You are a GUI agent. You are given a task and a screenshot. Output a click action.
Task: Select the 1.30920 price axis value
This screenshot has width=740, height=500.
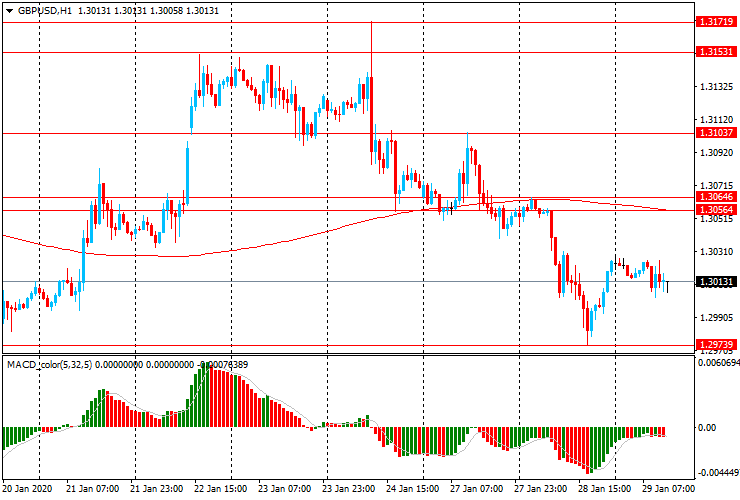coord(716,153)
